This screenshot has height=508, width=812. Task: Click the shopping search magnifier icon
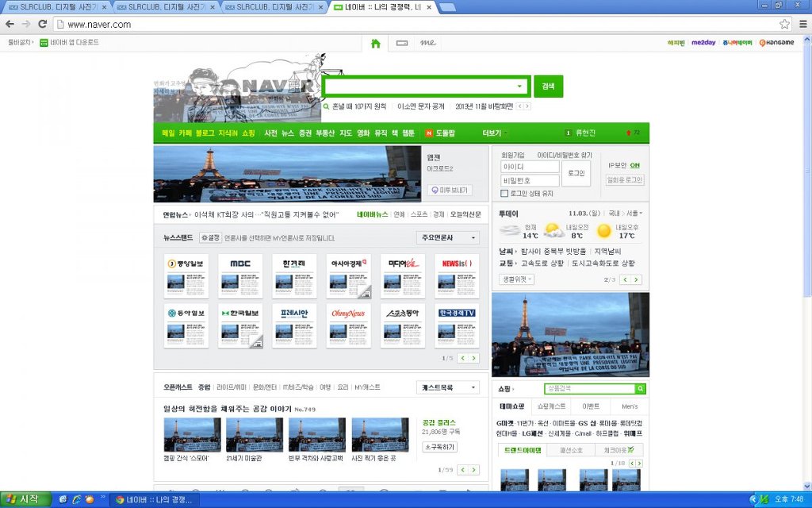[641, 389]
